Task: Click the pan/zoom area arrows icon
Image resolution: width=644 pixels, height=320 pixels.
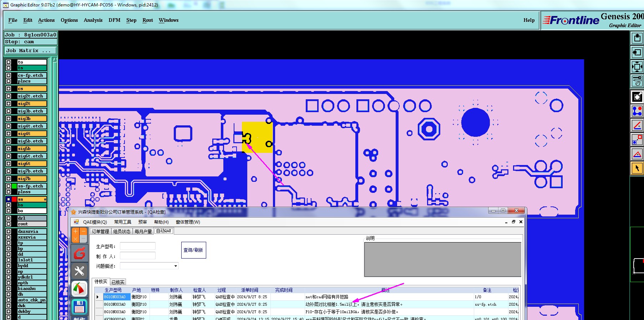Action: [637, 67]
